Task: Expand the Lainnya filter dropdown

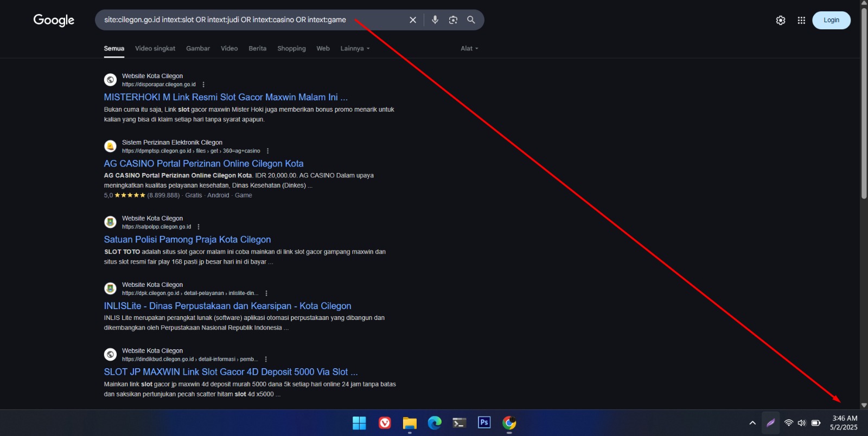Action: [x=355, y=48]
